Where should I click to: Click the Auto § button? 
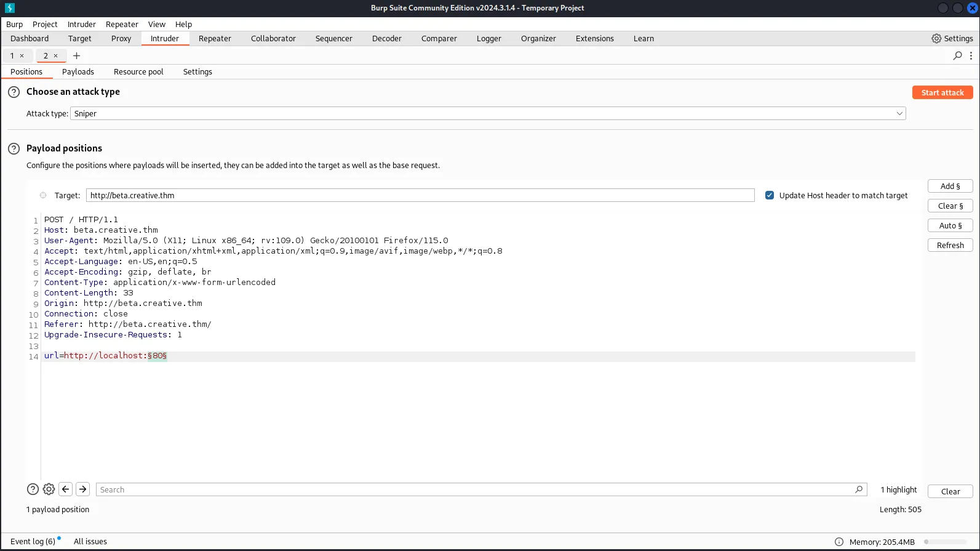[x=950, y=226]
